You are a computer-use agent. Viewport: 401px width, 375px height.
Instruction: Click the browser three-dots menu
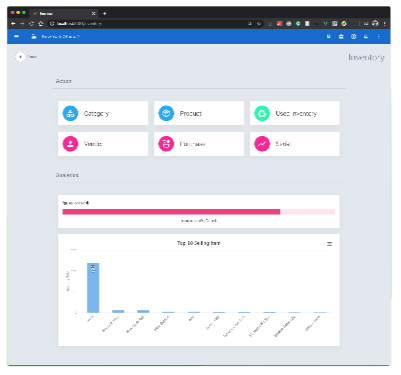point(385,23)
